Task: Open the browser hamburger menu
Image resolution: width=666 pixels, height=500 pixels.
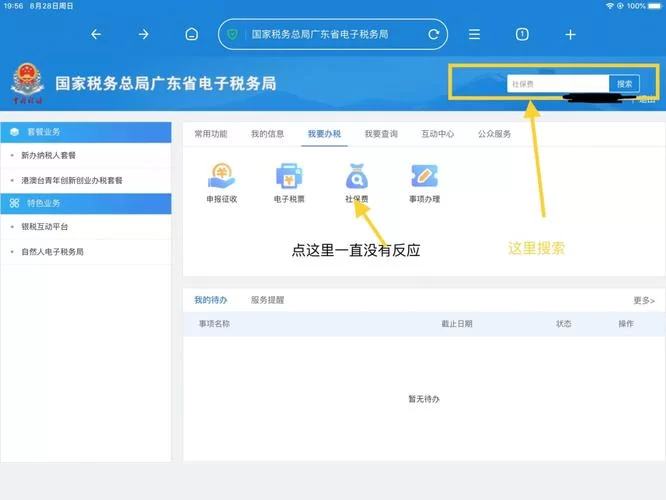Action: [474, 34]
